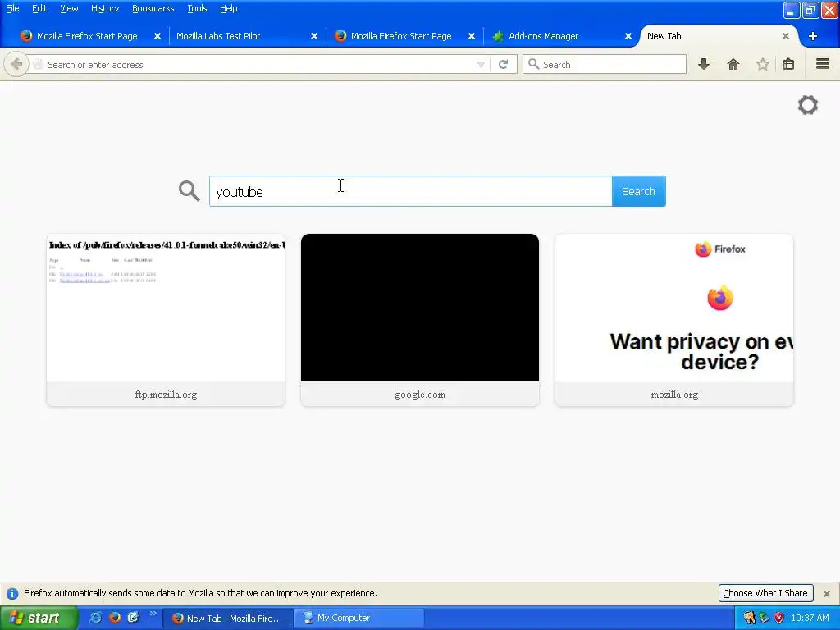
Task: Click Choose What I Share button
Action: [765, 593]
